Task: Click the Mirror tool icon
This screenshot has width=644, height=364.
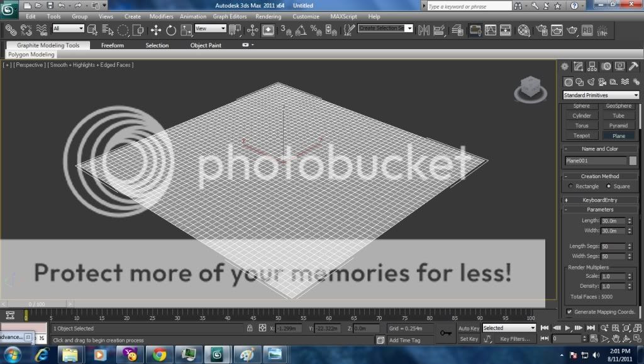Action: tap(423, 30)
